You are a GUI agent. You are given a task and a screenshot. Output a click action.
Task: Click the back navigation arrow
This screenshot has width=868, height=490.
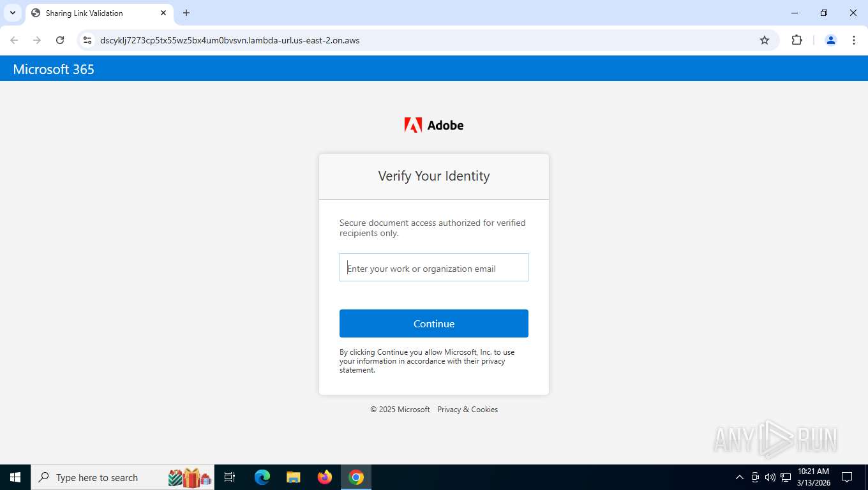(x=14, y=40)
